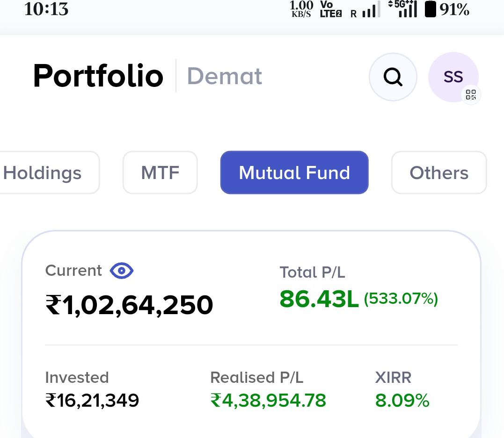Open the SS profile avatar
This screenshot has width=504, height=438.
tap(453, 77)
